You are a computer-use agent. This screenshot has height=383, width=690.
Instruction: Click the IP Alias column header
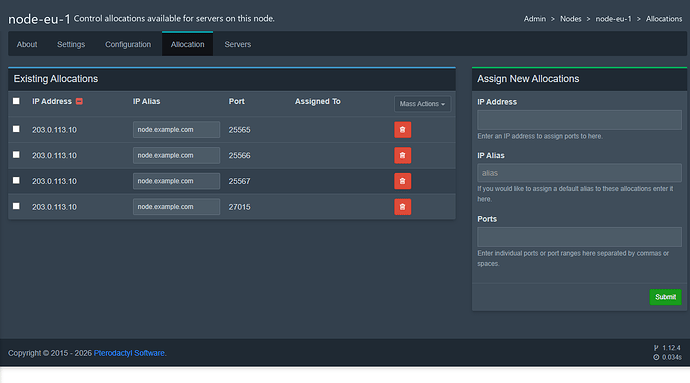[x=147, y=101]
